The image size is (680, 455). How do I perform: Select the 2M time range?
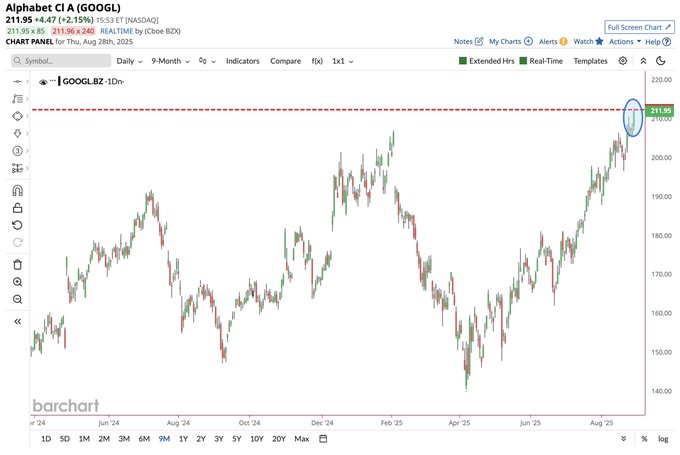click(x=104, y=439)
